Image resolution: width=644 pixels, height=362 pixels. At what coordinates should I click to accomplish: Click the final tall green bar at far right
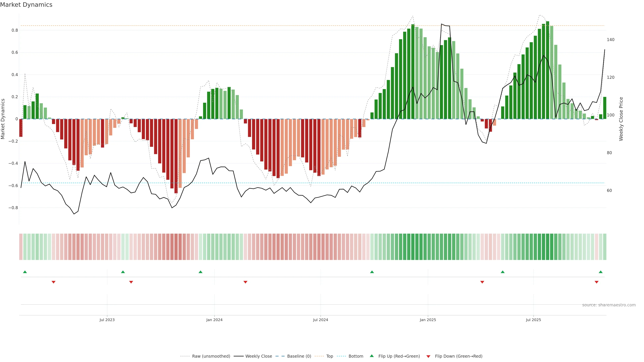click(x=604, y=108)
